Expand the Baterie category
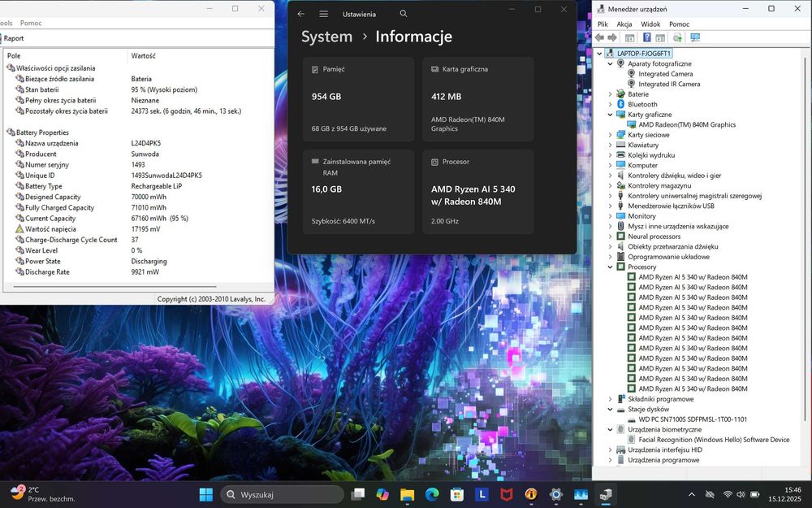The height and width of the screenshot is (508, 812). 610,94
